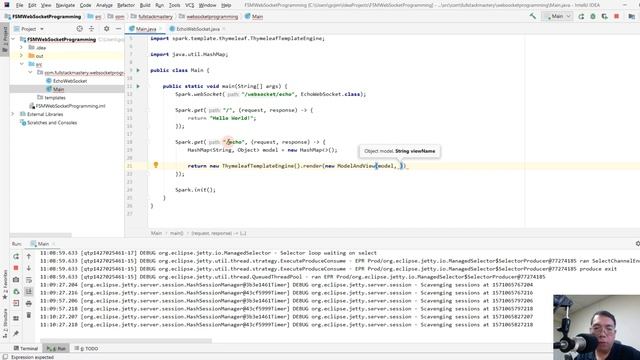
Task: Collapse the src folder
Action: tap(22, 64)
